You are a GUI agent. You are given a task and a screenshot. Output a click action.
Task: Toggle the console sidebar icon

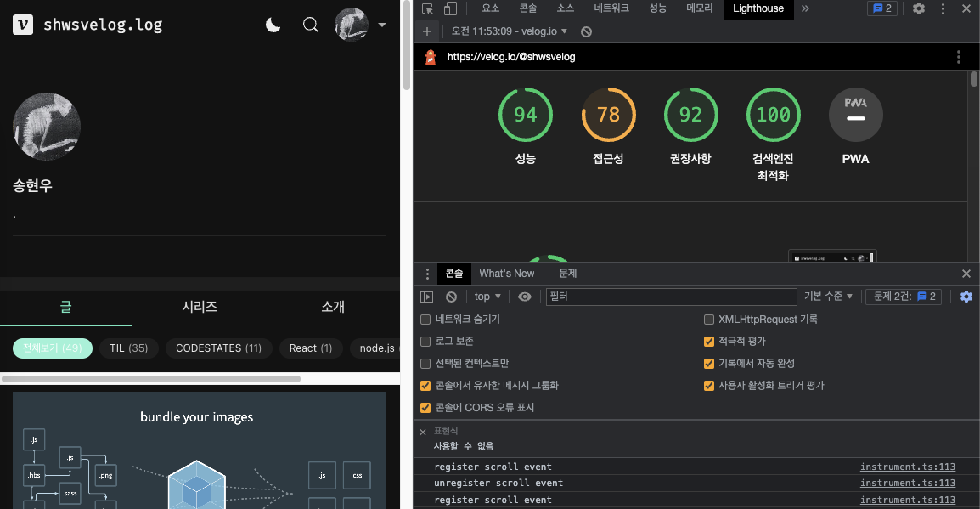point(427,297)
